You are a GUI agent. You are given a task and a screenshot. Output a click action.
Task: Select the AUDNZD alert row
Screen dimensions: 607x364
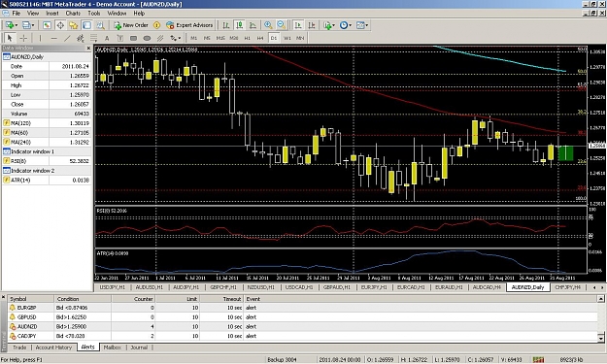pos(303,326)
